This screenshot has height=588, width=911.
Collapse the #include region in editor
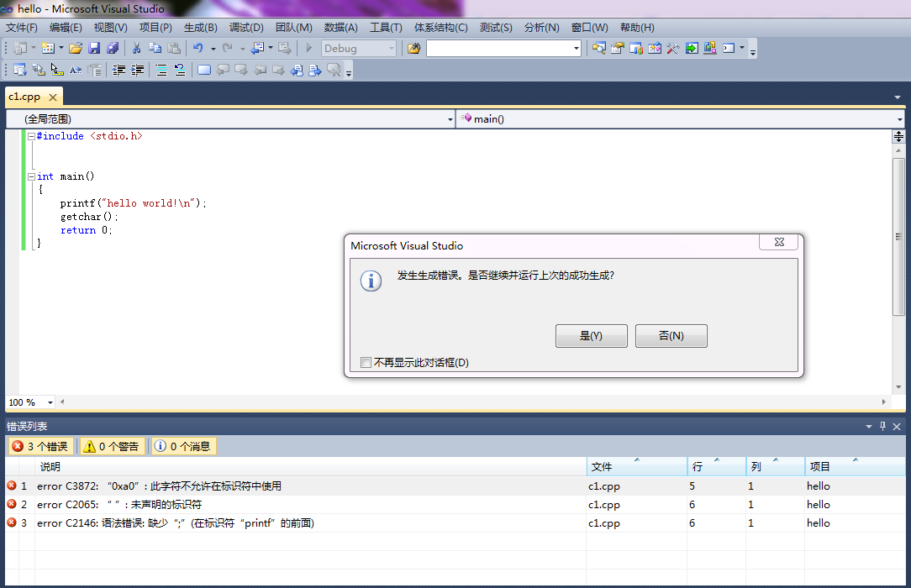(x=31, y=136)
